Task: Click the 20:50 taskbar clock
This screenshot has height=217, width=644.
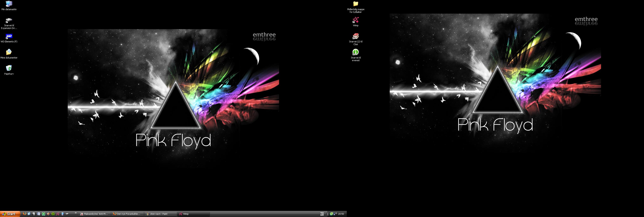Action: tap(341, 214)
